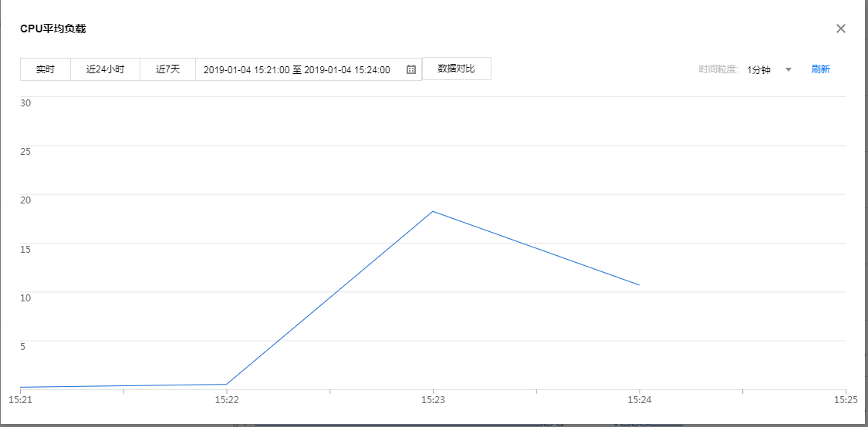The width and height of the screenshot is (868, 427).
Task: Click the time granularity dropdown arrow
Action: pos(789,69)
